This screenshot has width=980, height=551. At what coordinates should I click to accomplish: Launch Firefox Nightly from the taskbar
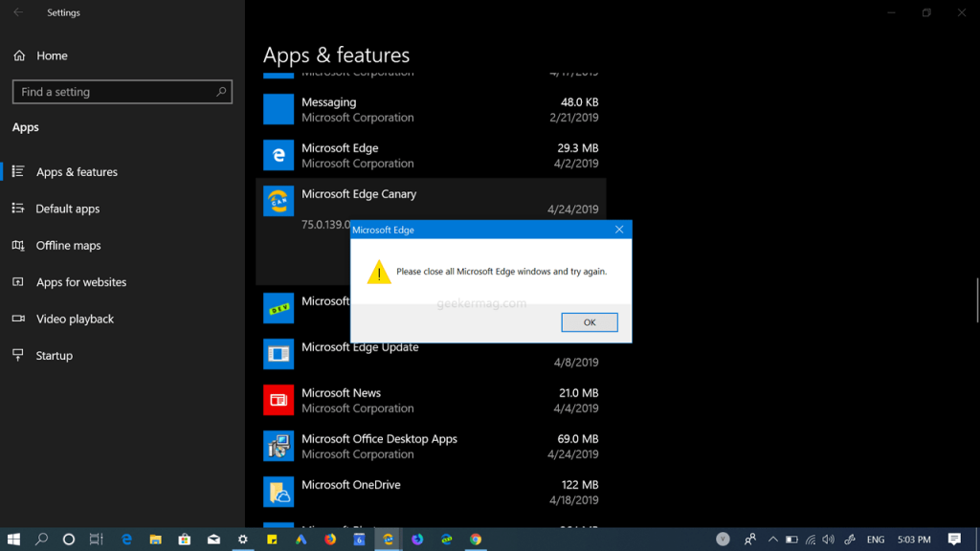[417, 540]
